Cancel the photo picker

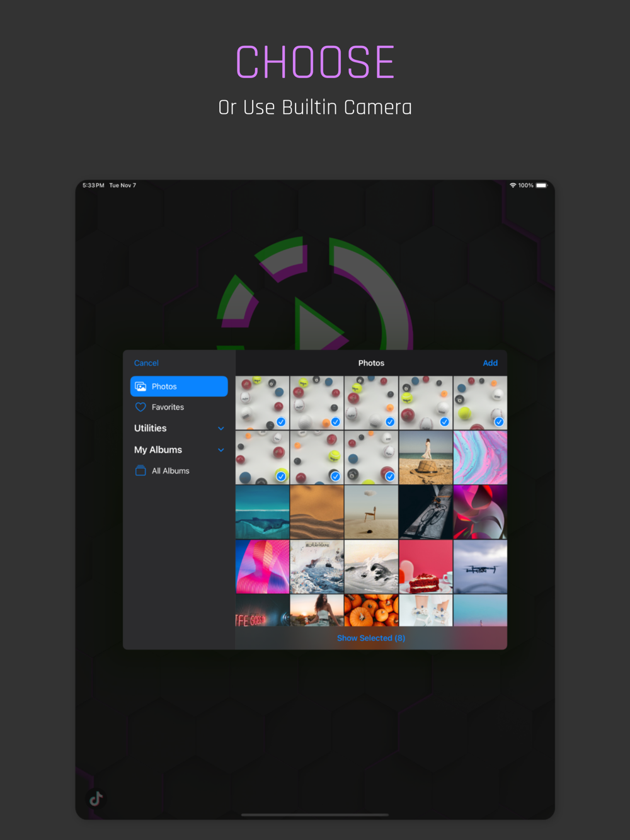point(146,363)
